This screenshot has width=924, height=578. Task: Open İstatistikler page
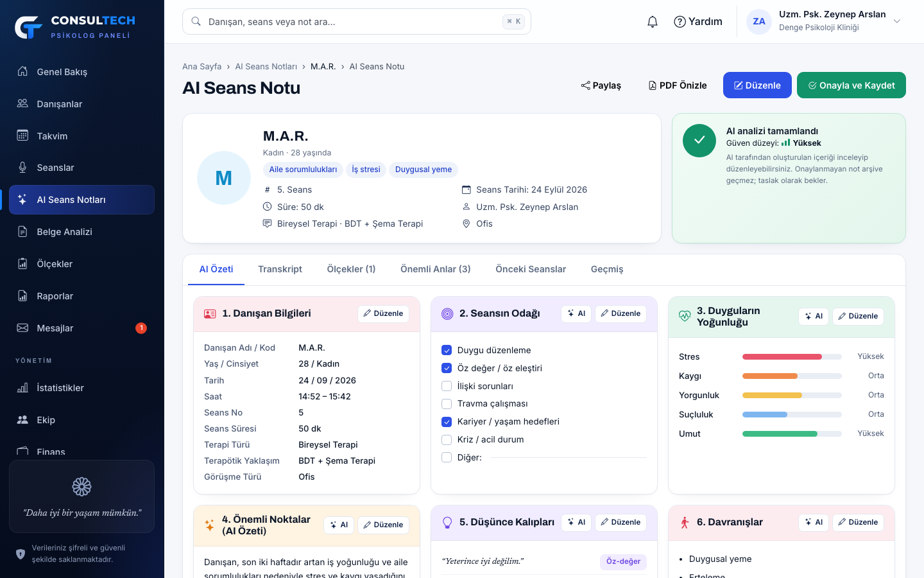coord(81,388)
